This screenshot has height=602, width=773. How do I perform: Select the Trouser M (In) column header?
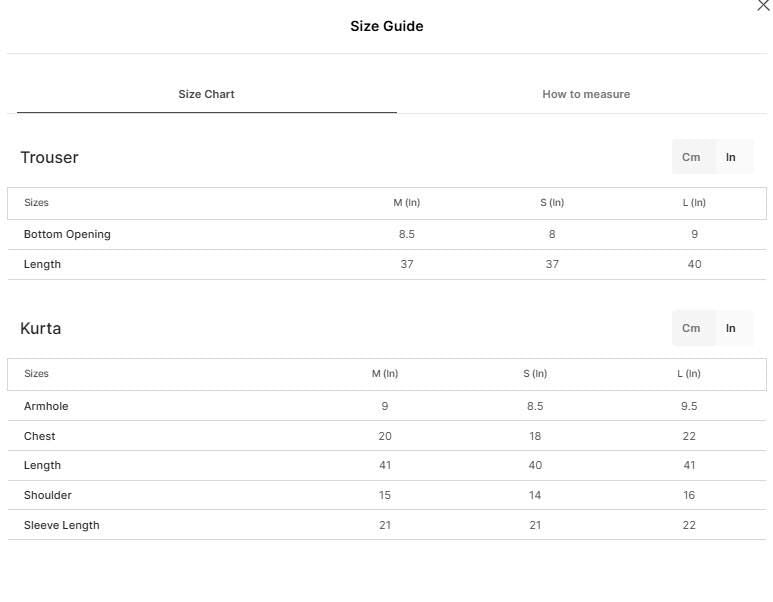coord(407,203)
